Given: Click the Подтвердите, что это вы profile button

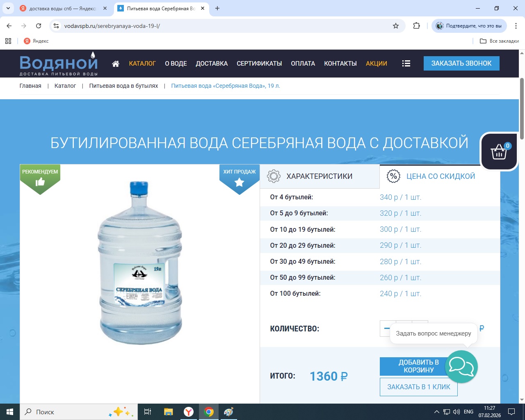Looking at the screenshot, I should tap(469, 26).
